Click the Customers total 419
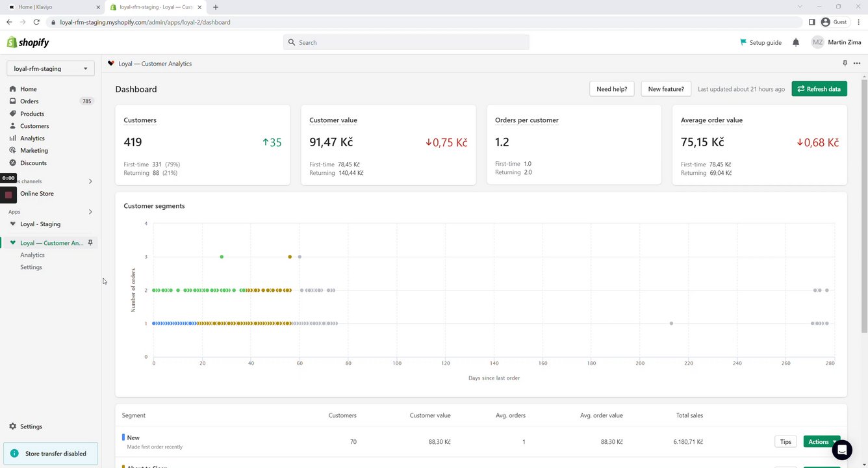Image resolution: width=868 pixels, height=468 pixels. click(133, 142)
